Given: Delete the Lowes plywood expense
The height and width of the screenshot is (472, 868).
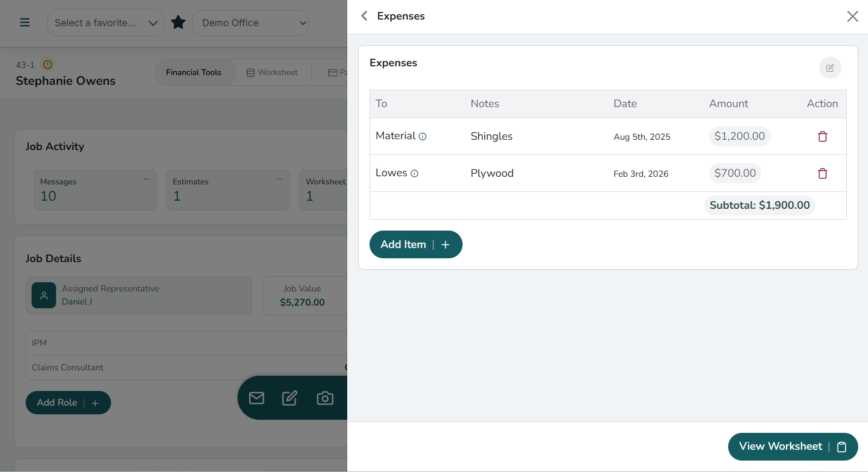Looking at the screenshot, I should click(x=822, y=173).
